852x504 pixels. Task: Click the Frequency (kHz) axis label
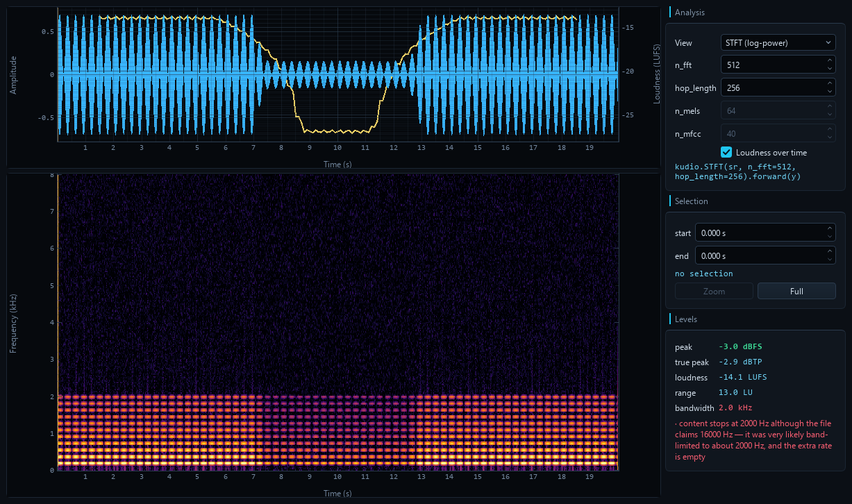(12, 323)
